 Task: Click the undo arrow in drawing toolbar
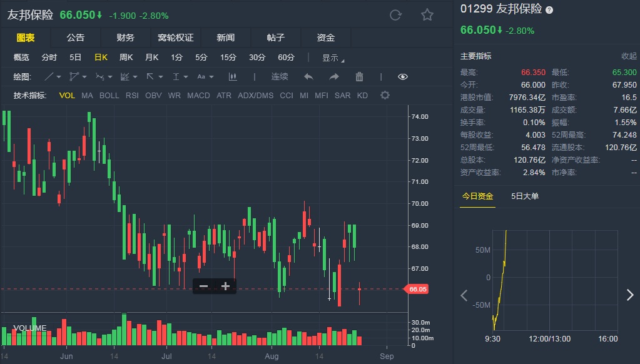coord(308,77)
